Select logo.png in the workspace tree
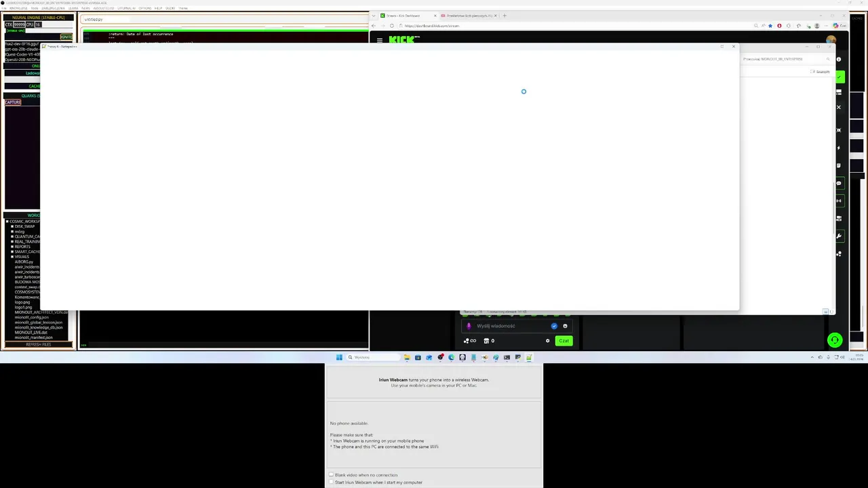 click(x=22, y=302)
